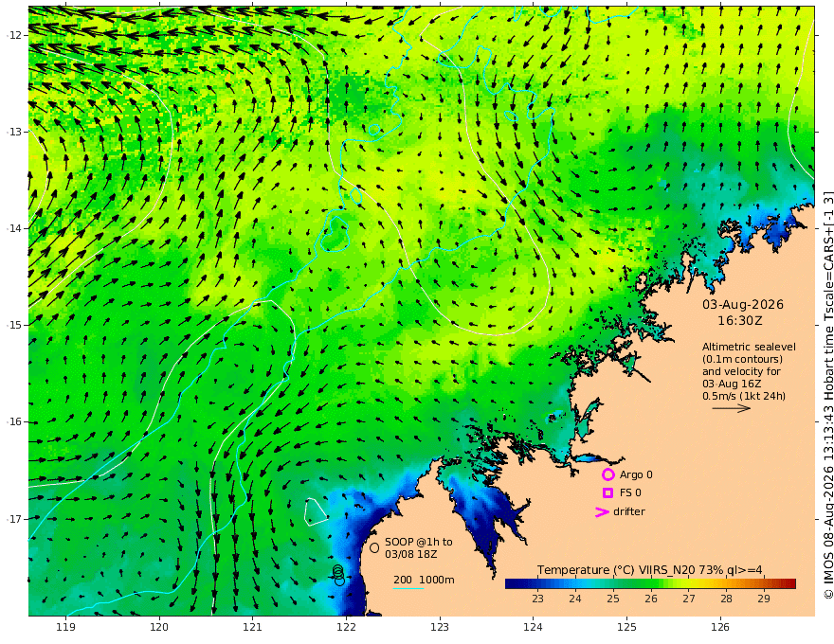Click the magenta Argo circle legend icon
834x644 pixels.
pos(607,474)
